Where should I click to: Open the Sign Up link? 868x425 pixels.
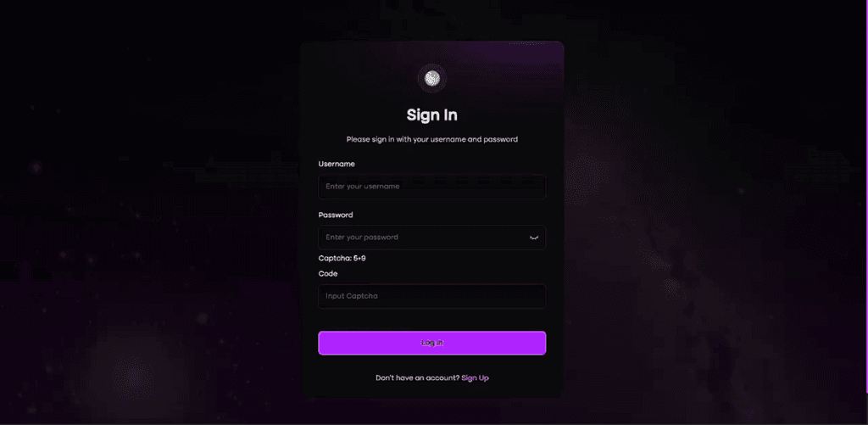[475, 377]
